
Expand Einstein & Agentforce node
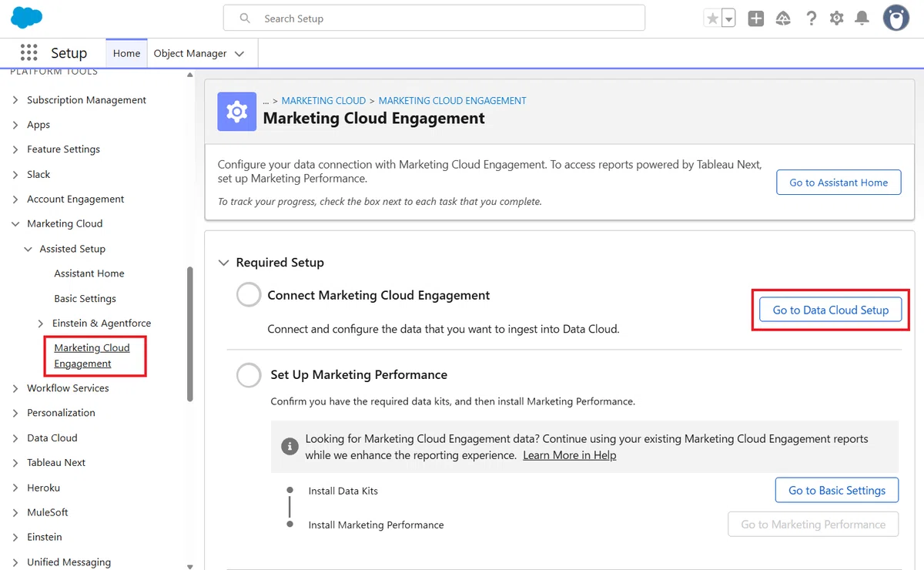click(x=41, y=324)
